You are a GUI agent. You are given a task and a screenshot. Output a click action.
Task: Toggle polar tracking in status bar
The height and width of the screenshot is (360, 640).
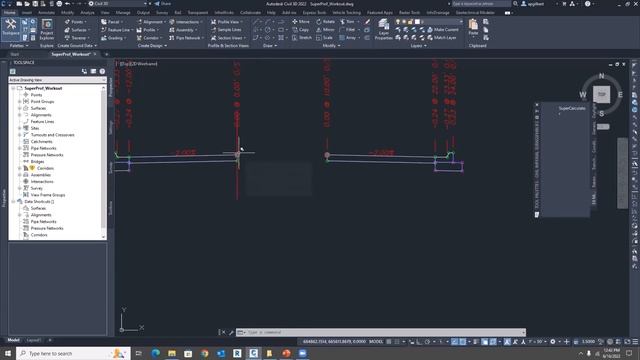(427, 342)
